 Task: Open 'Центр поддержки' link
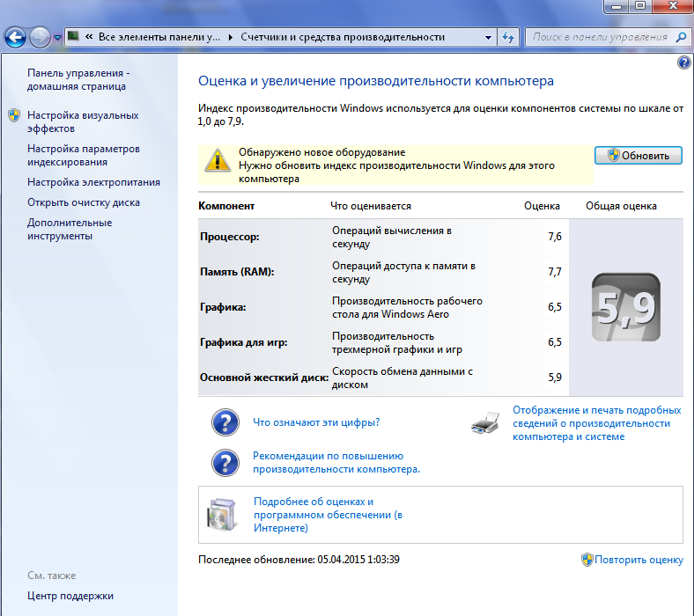[70, 596]
